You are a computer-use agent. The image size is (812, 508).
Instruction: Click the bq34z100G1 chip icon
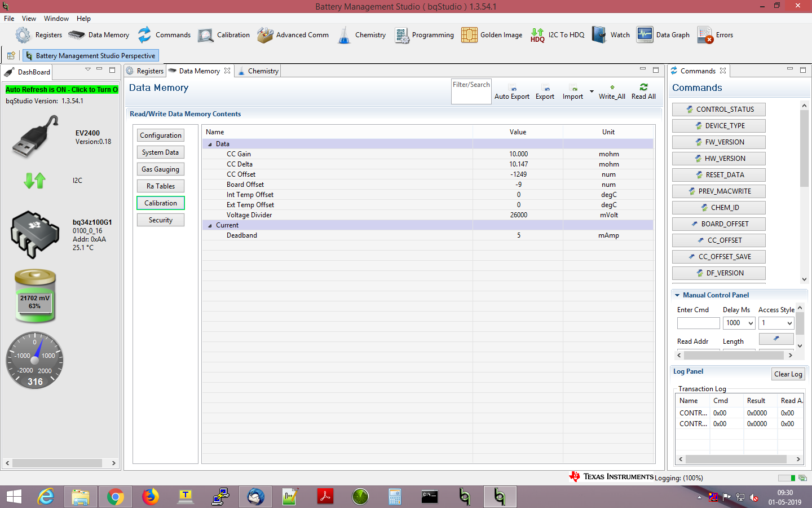coord(35,235)
